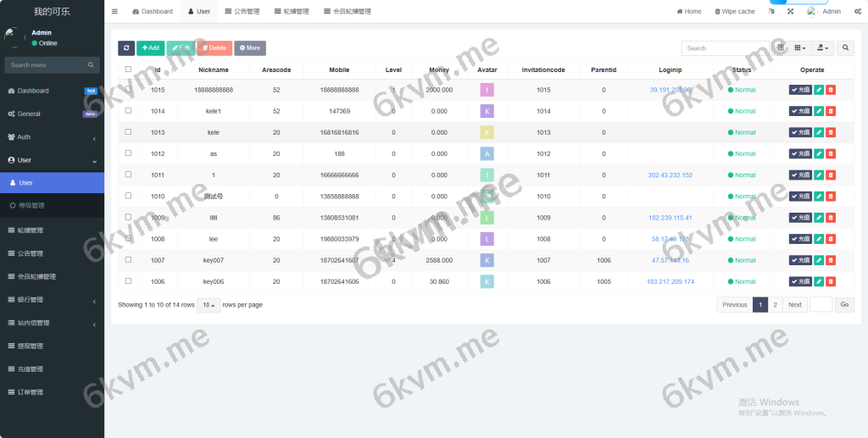The height and width of the screenshot is (438, 868).
Task: Click the sidebar search menu magnifier icon
Action: [x=91, y=65]
